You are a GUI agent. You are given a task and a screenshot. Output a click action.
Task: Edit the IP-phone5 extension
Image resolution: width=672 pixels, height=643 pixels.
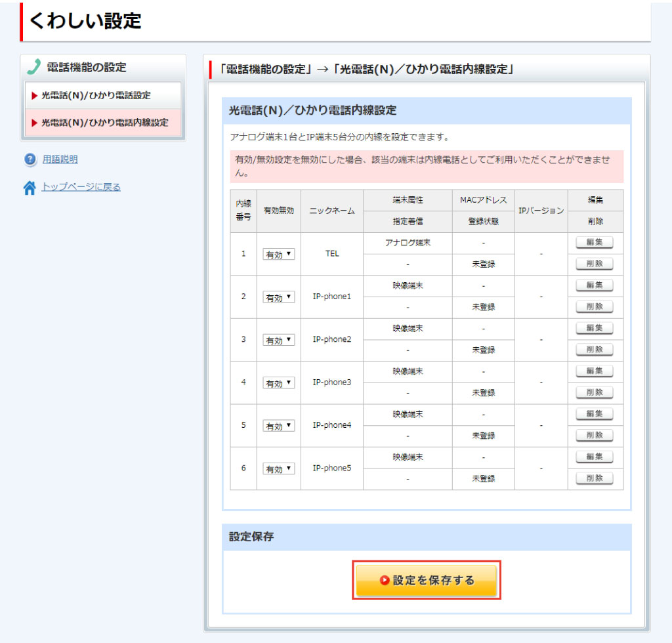coord(595,456)
